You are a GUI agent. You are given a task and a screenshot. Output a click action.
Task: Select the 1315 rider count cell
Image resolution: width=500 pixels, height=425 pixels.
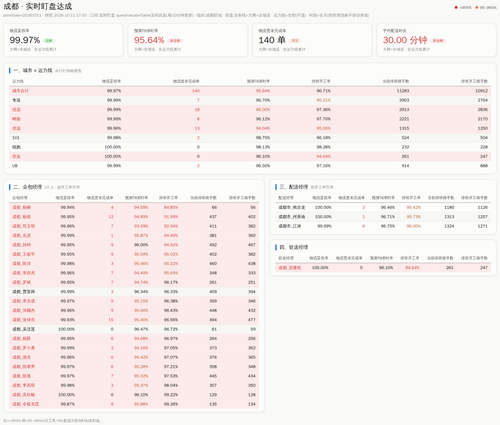click(x=404, y=128)
